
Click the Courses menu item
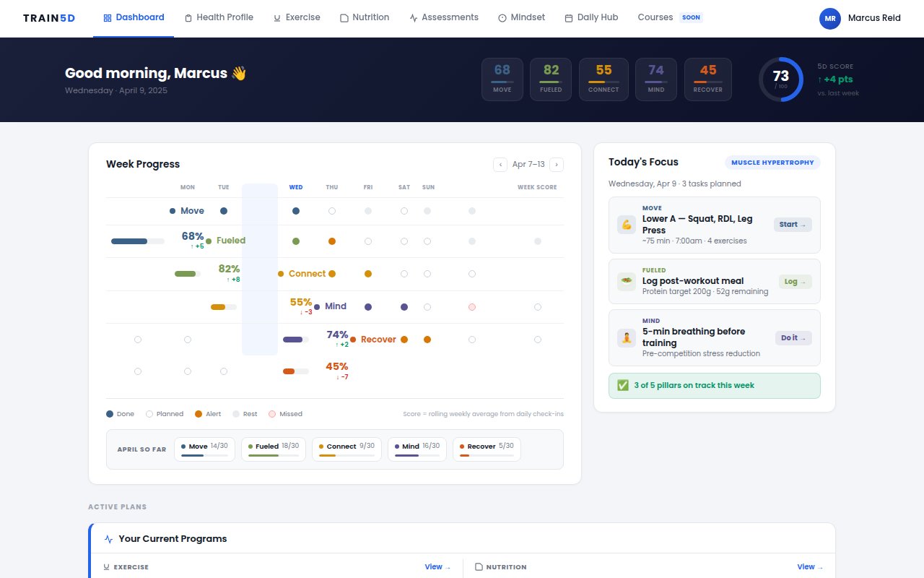(670, 17)
